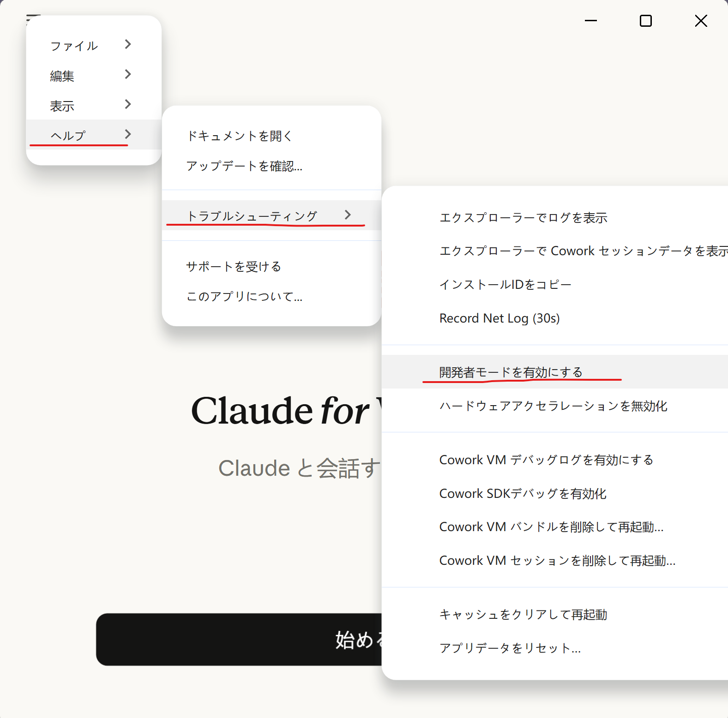
Task: Select エクスプローラーで Cowork セッションデータを表示
Action: click(x=555, y=251)
